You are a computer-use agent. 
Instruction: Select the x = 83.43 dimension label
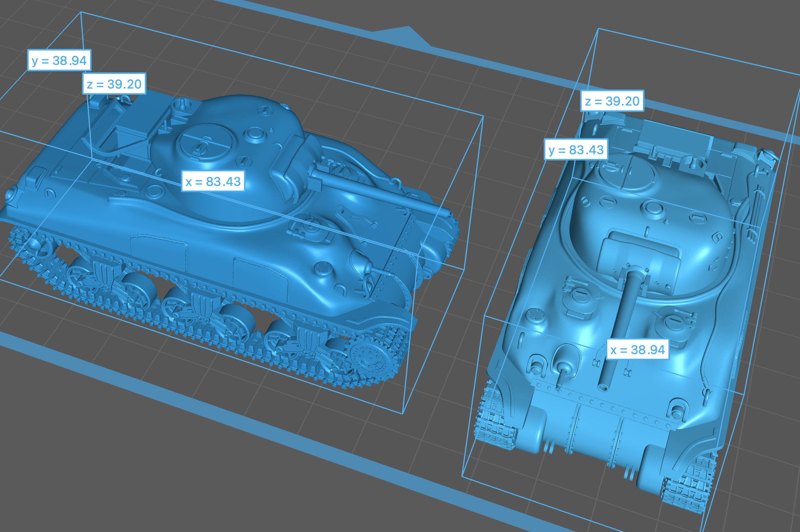click(x=213, y=181)
